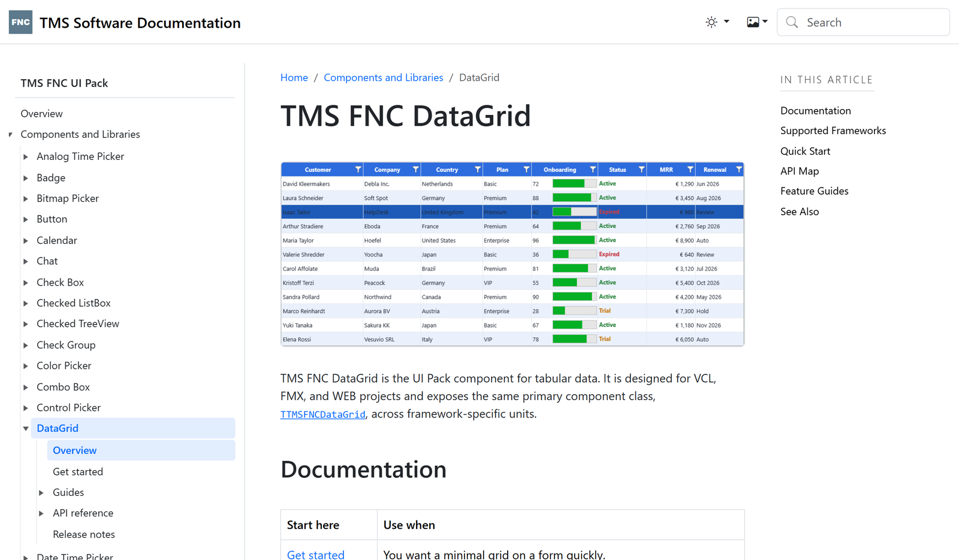Viewport: 959px width, 560px height.
Task: Expand the API reference subsection arrow
Action: tap(41, 513)
